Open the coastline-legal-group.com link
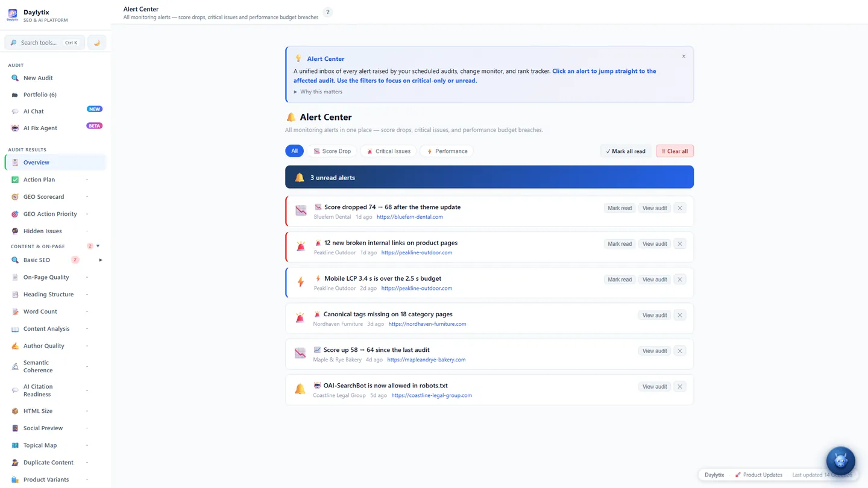Image resolution: width=868 pixels, height=488 pixels. tap(432, 396)
